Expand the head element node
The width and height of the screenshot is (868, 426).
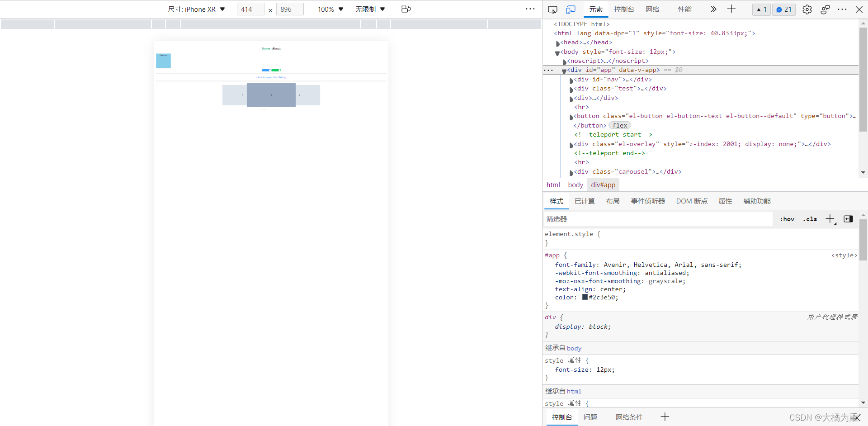[x=558, y=43]
